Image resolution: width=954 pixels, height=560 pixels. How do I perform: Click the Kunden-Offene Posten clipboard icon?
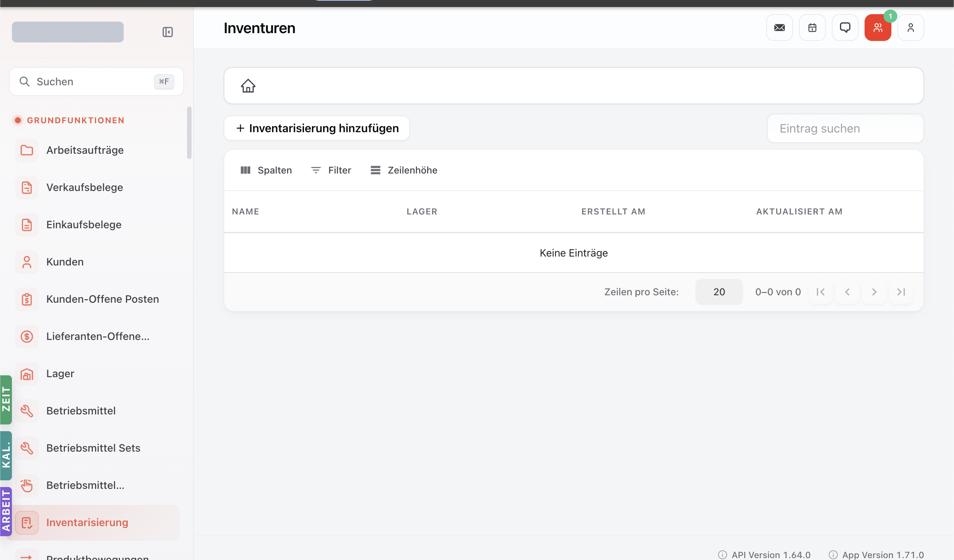[x=27, y=299]
